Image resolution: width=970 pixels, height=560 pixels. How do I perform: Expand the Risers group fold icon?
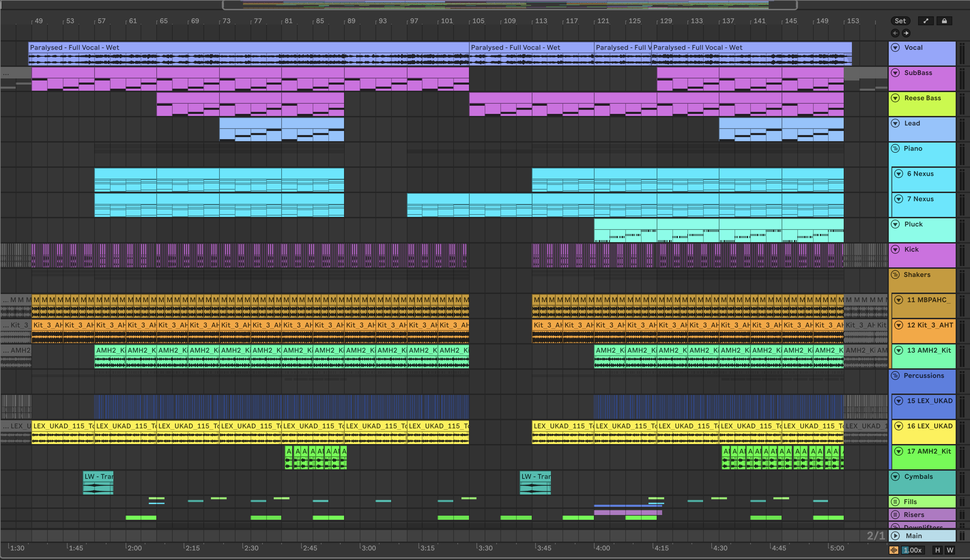coord(895,515)
